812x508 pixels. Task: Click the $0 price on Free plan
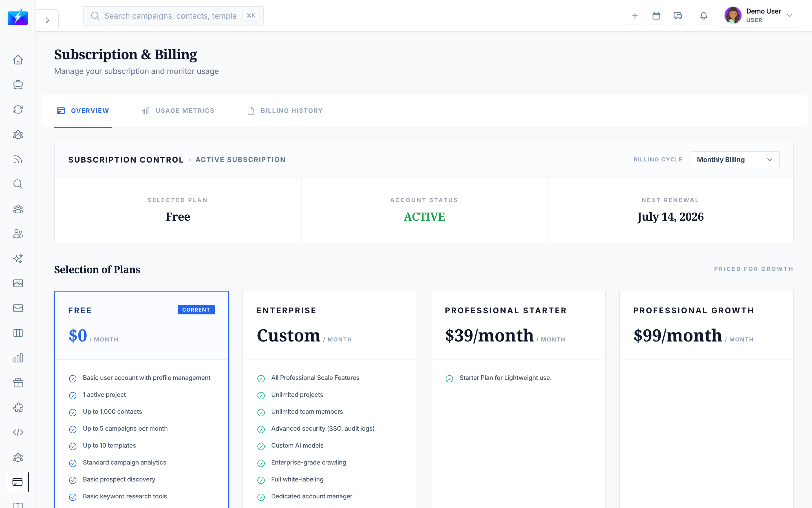[x=78, y=335]
